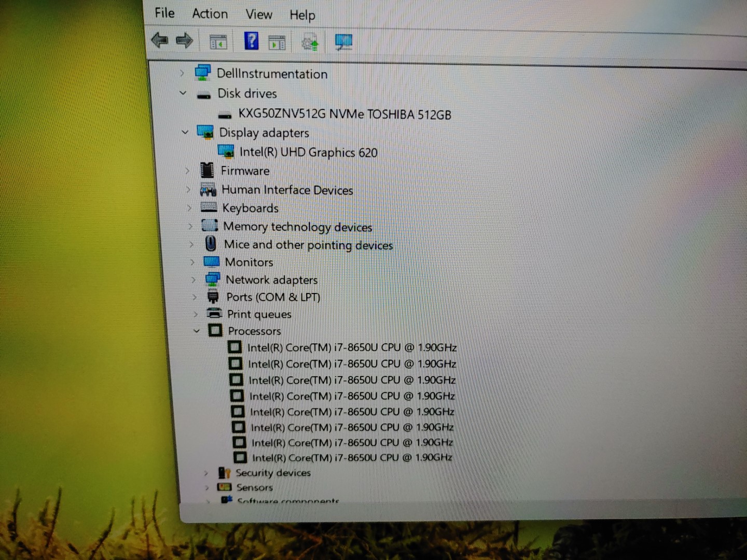This screenshot has width=747, height=560.
Task: Expand the Network adapters node
Action: 193,280
